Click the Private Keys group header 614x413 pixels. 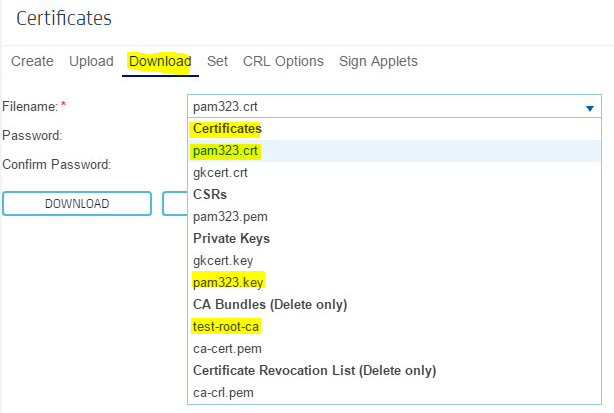pyautogui.click(x=231, y=238)
